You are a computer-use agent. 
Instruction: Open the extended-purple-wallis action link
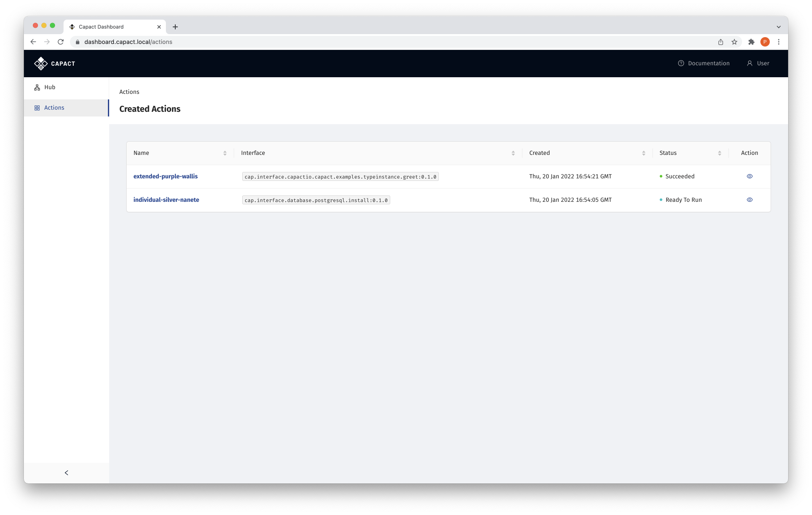[165, 176]
